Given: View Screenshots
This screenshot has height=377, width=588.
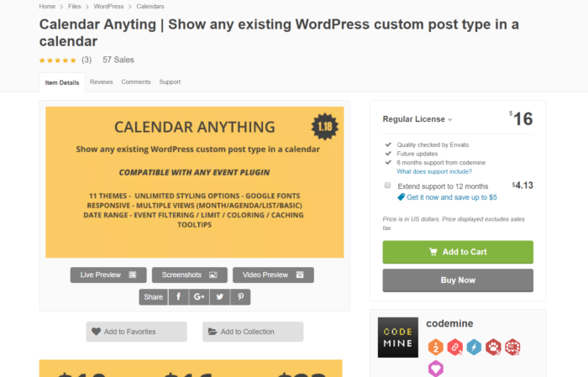Looking at the screenshot, I should [189, 275].
